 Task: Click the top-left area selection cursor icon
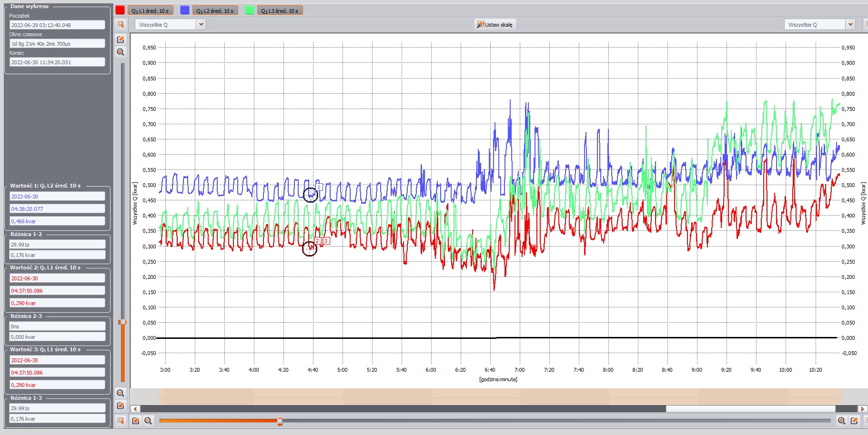click(121, 24)
